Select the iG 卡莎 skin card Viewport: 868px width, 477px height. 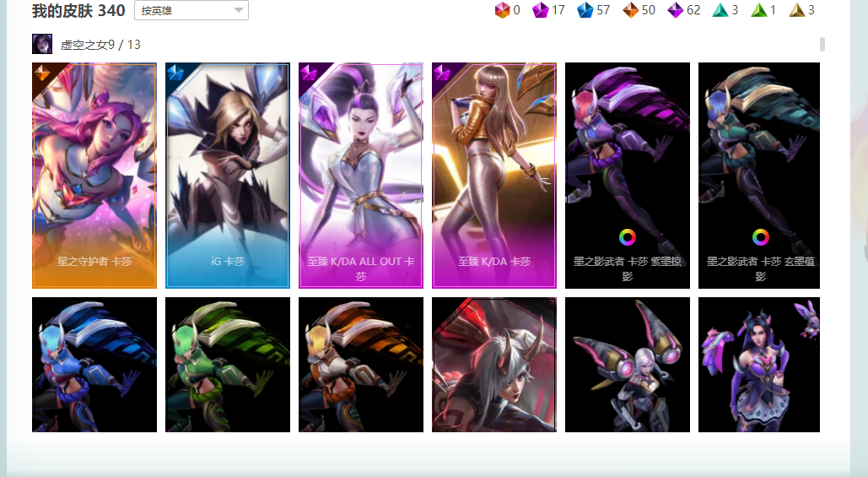(x=228, y=176)
